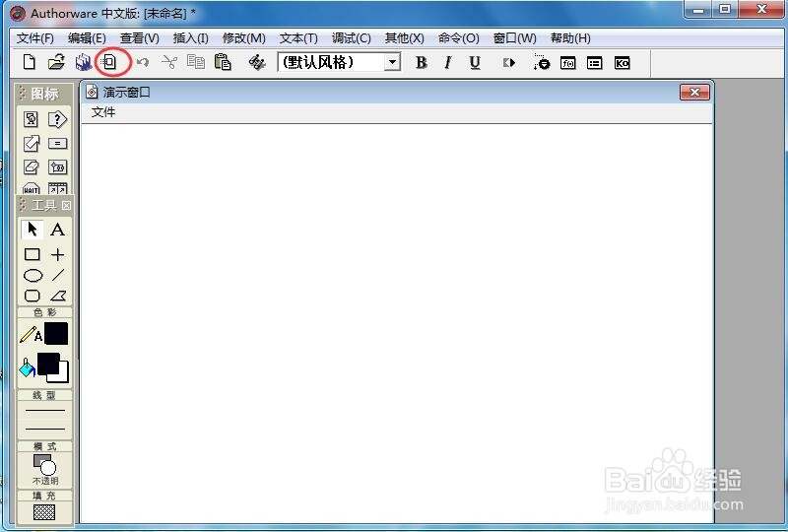Screen dimensions: 788x532
Task: Open the 帮助(H) menu
Action: (x=570, y=38)
